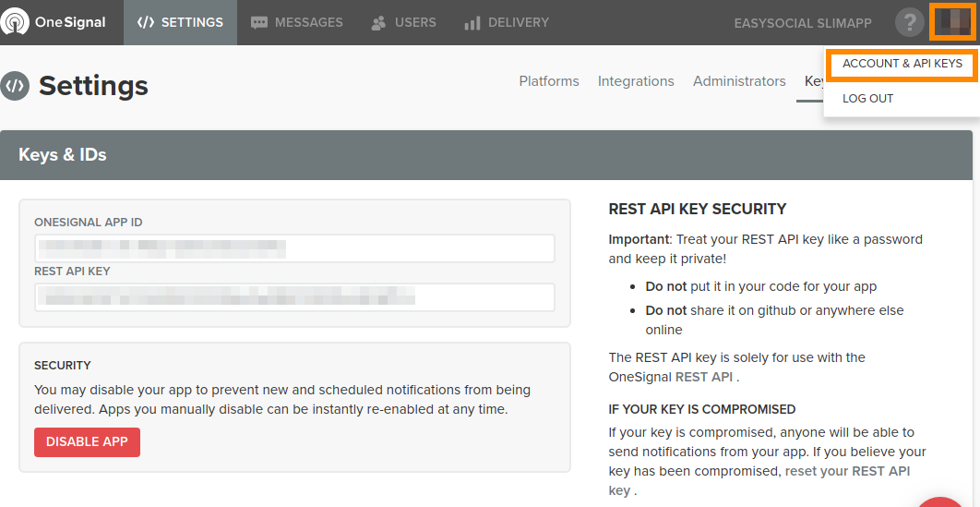Open the Settings tab in top navigation
The height and width of the screenshot is (507, 980).
tap(180, 22)
